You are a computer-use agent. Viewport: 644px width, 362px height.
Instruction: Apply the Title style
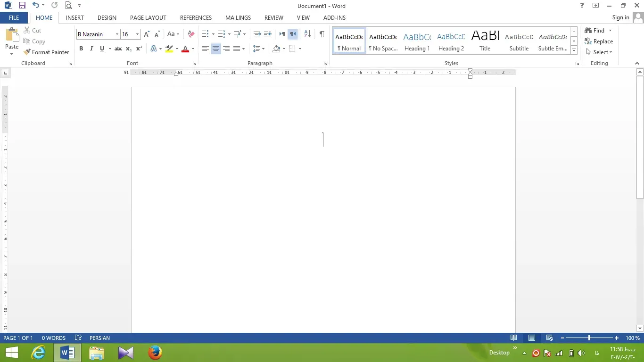[x=485, y=41]
